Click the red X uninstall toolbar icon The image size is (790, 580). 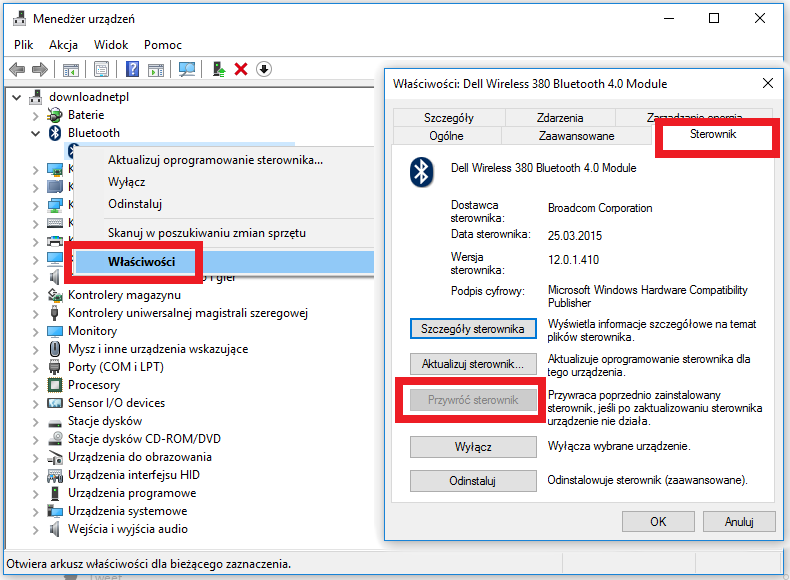click(x=241, y=69)
